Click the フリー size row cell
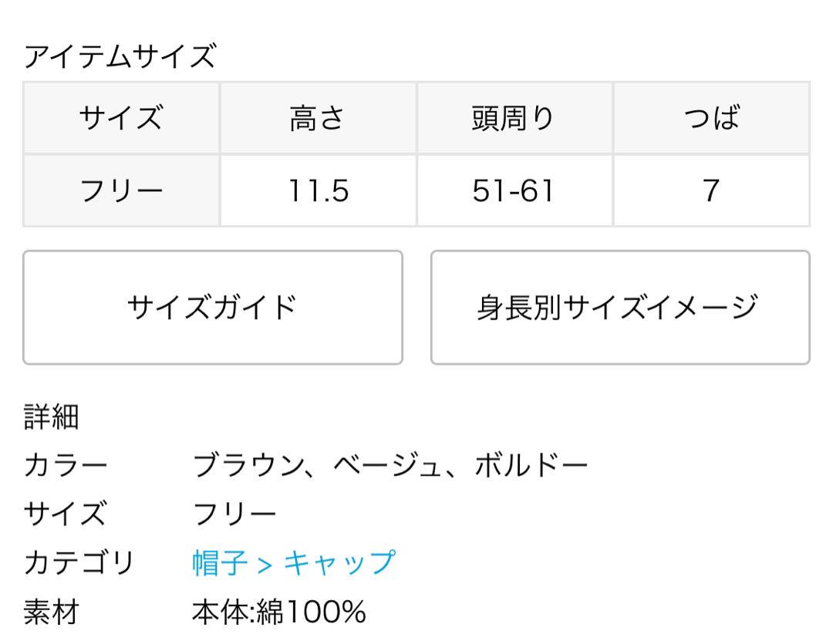Image resolution: width=833 pixels, height=644 pixels. tap(121, 191)
